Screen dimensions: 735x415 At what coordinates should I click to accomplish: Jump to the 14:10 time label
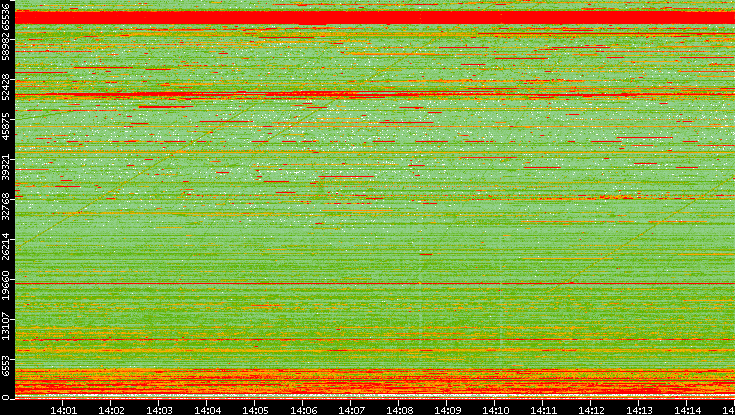tap(495, 409)
